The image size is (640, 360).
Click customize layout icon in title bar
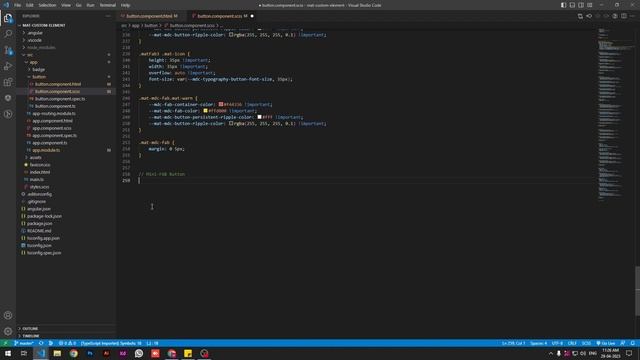[x=590, y=5]
